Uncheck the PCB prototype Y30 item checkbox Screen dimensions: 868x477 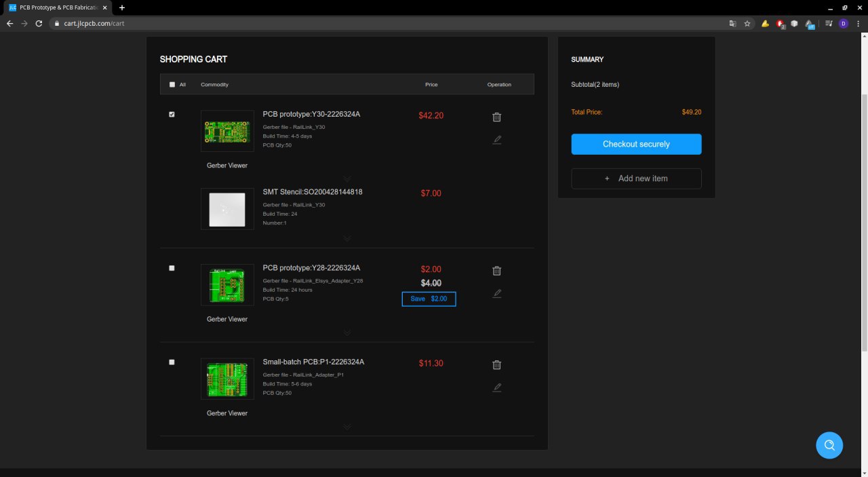[172, 115]
